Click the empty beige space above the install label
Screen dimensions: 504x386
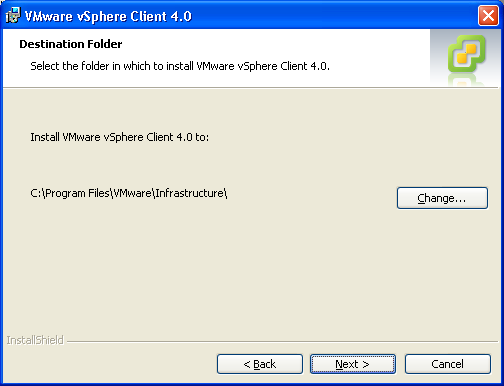250,110
